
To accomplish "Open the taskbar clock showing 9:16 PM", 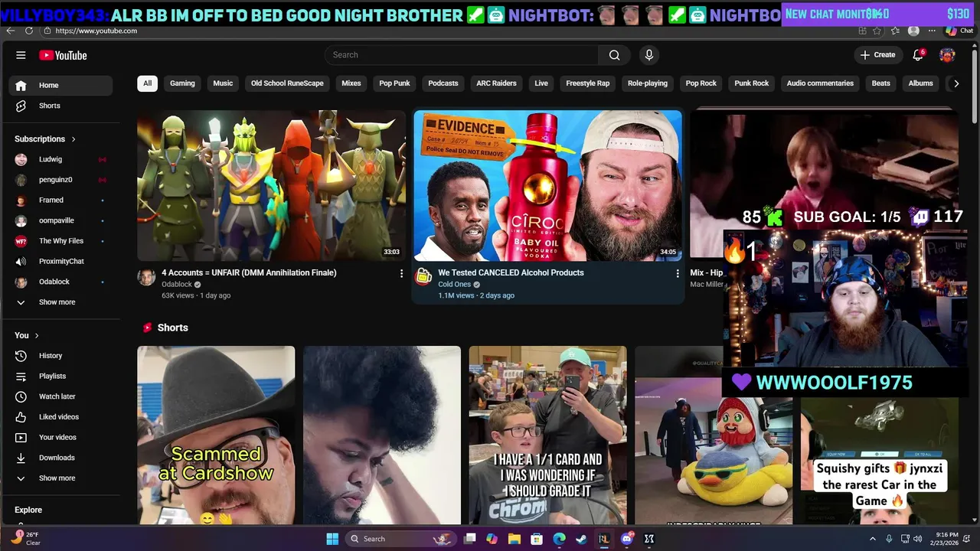I will [x=947, y=539].
